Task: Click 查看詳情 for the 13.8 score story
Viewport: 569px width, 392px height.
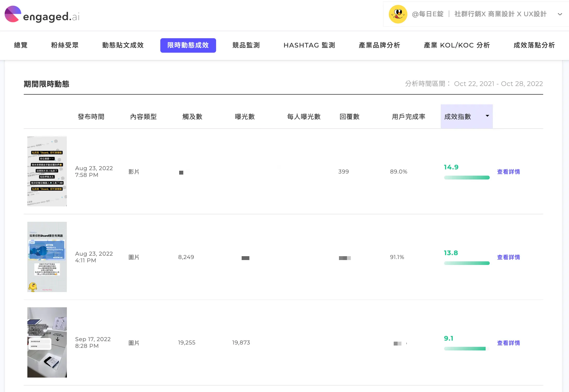Action: [x=509, y=257]
